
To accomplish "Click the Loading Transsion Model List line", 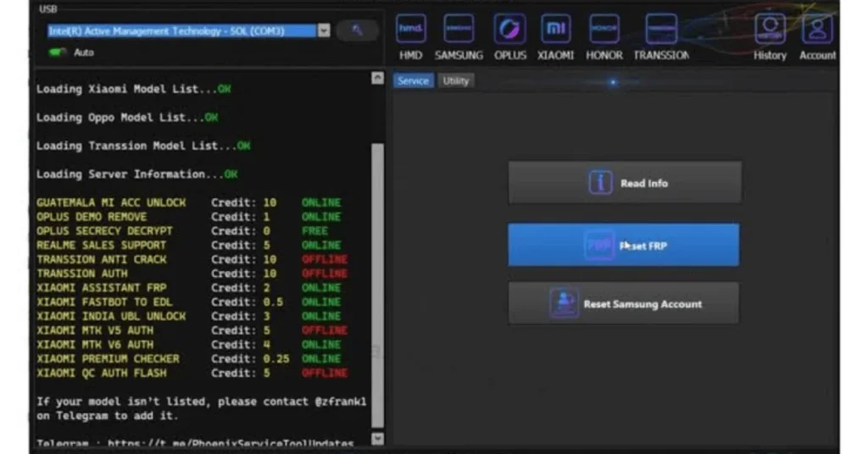I will click(143, 146).
